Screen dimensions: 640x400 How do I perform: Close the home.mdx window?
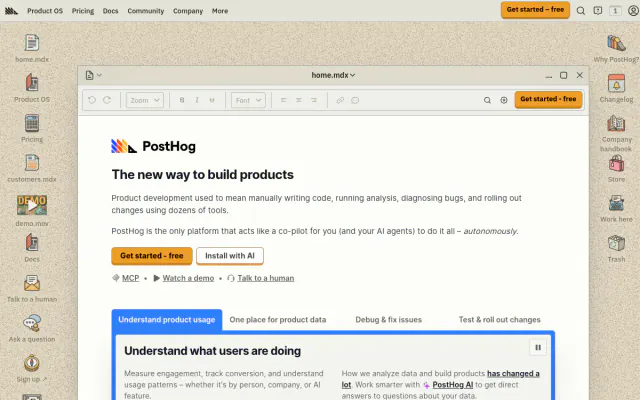580,75
